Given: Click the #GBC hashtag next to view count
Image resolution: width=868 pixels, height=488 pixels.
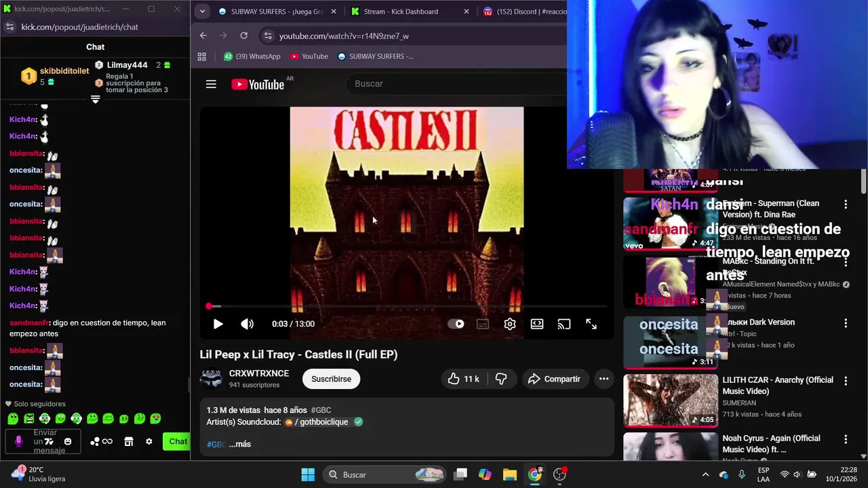Looking at the screenshot, I should pos(321,410).
